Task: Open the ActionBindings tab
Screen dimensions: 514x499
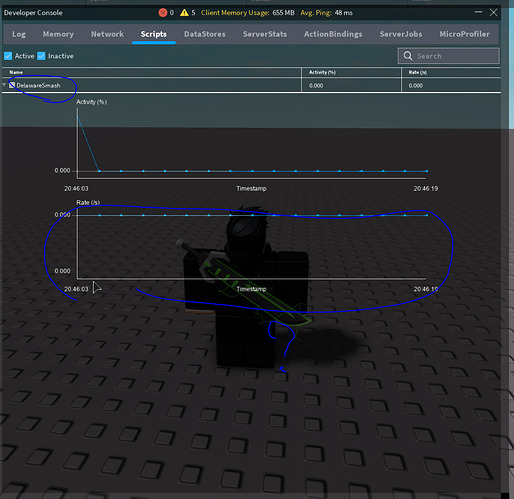Action: coord(333,34)
